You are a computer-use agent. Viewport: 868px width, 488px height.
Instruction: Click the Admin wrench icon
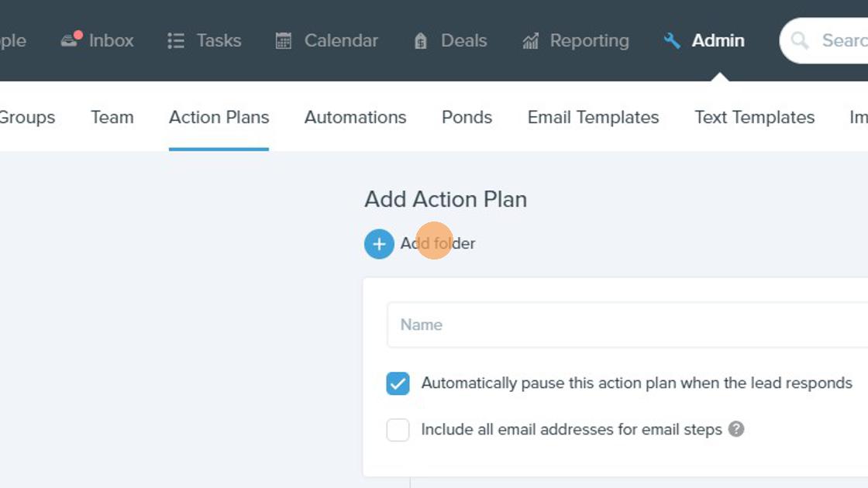[x=672, y=40]
